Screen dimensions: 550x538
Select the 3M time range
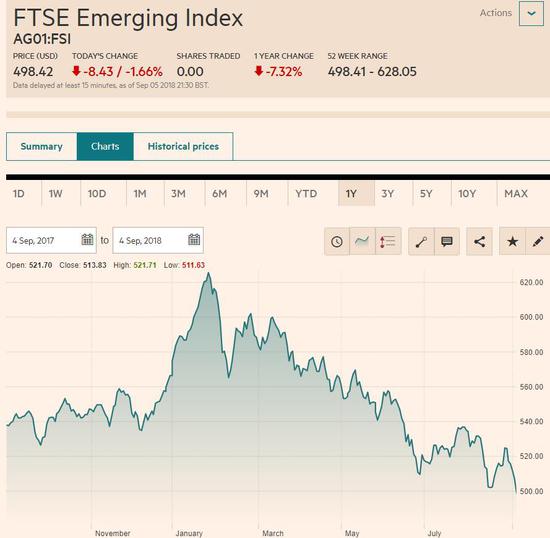pos(178,194)
